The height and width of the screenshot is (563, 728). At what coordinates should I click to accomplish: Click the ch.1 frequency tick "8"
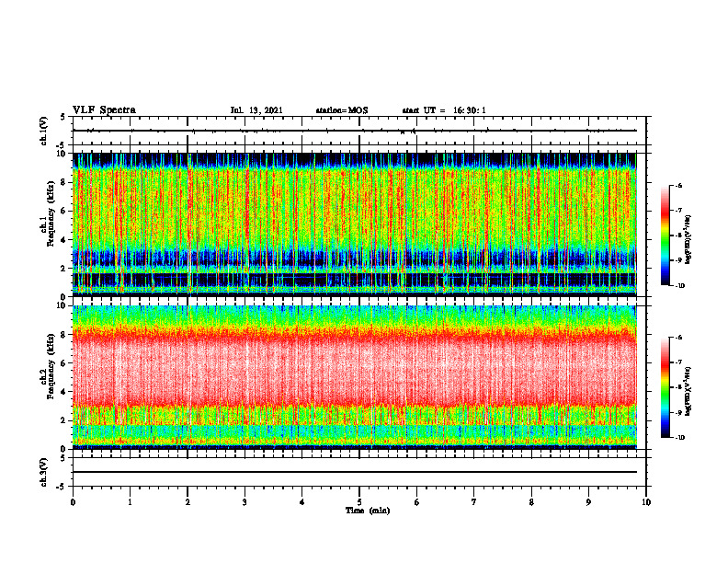pyautogui.click(x=64, y=182)
